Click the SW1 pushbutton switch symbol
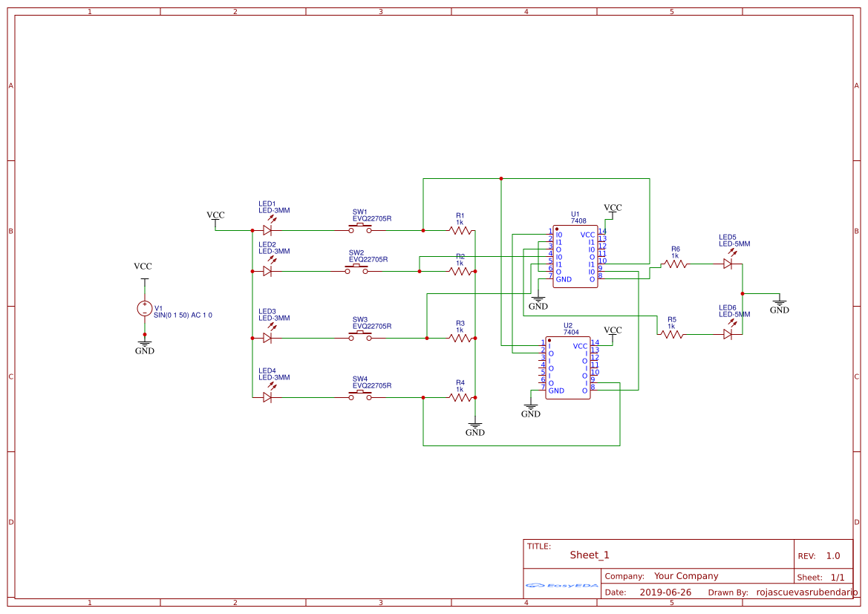The width and height of the screenshot is (868, 614). tap(360, 229)
